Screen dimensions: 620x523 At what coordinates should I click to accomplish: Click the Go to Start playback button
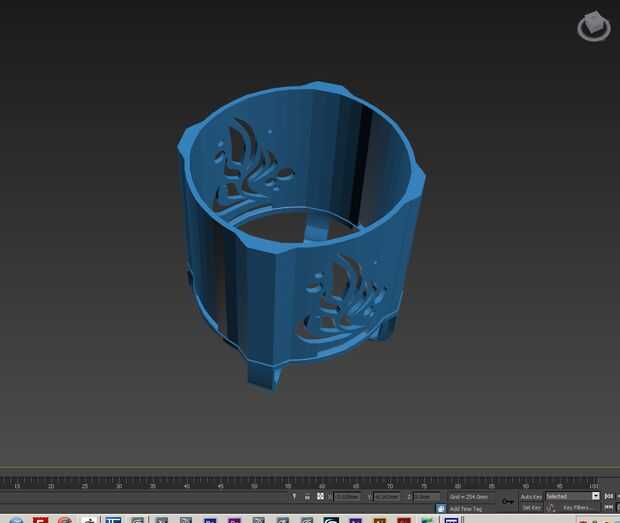point(609,496)
